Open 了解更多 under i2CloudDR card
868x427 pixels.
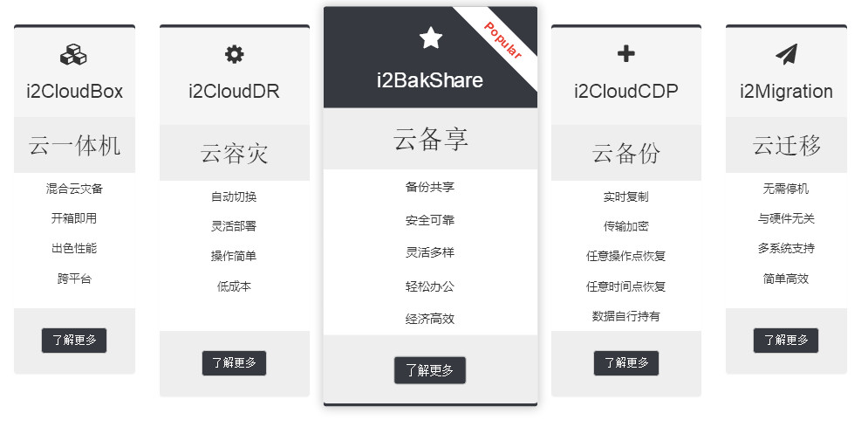point(234,362)
